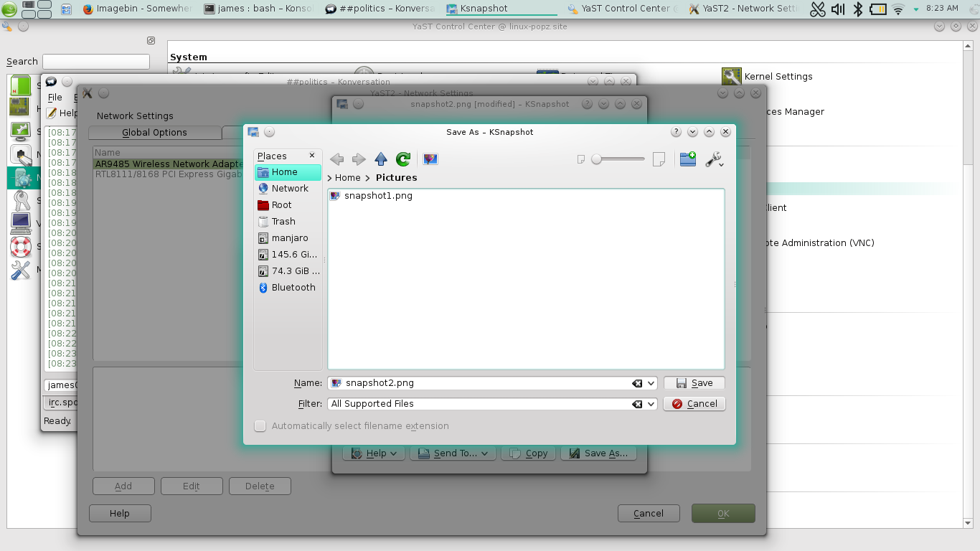Viewport: 980px width, 551px height.
Task: Switch to the bash Konsole task in panel
Action: tap(259, 9)
